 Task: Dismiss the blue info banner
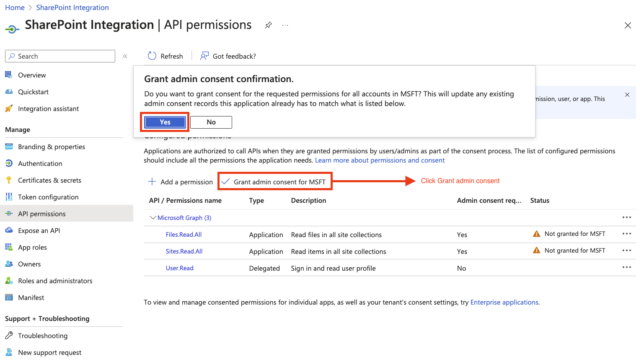tap(627, 95)
